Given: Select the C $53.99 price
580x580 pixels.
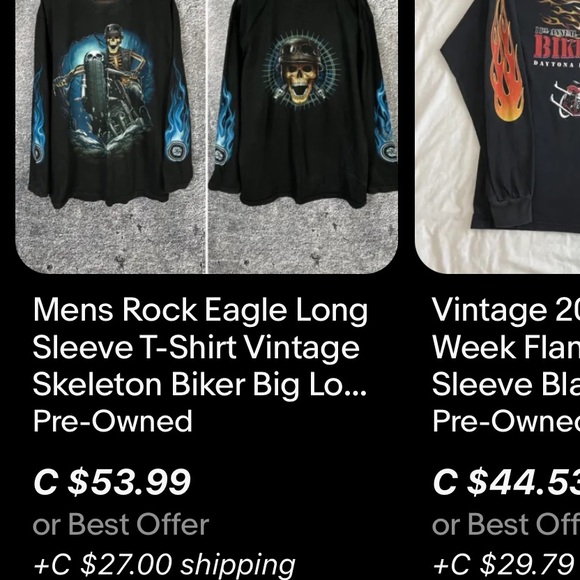Looking at the screenshot, I should [112, 482].
